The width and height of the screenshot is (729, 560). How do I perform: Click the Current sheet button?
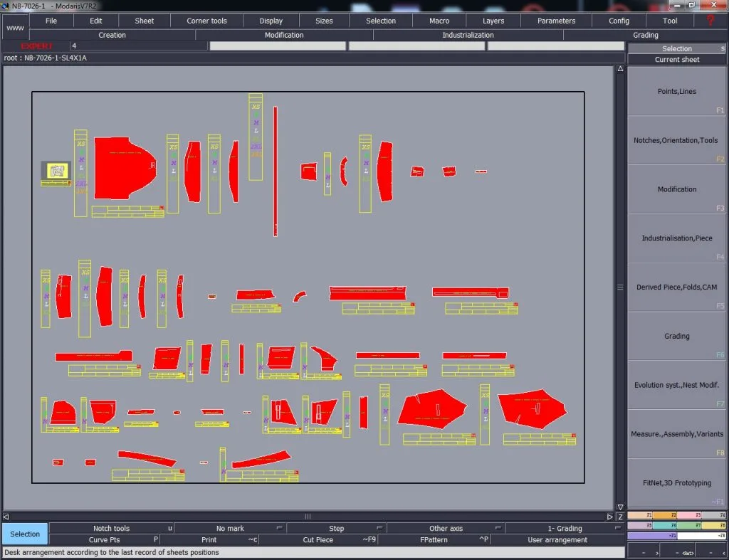[676, 60]
